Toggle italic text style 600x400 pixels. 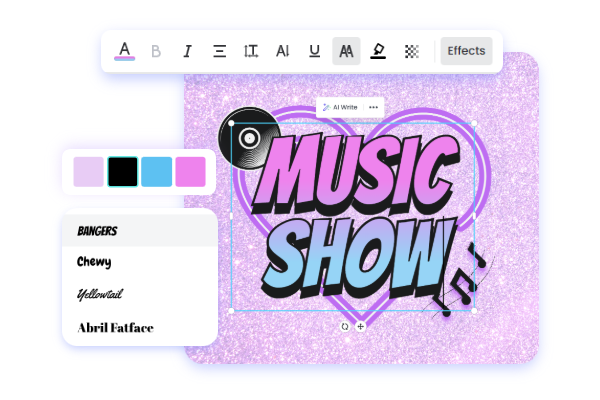click(x=187, y=51)
